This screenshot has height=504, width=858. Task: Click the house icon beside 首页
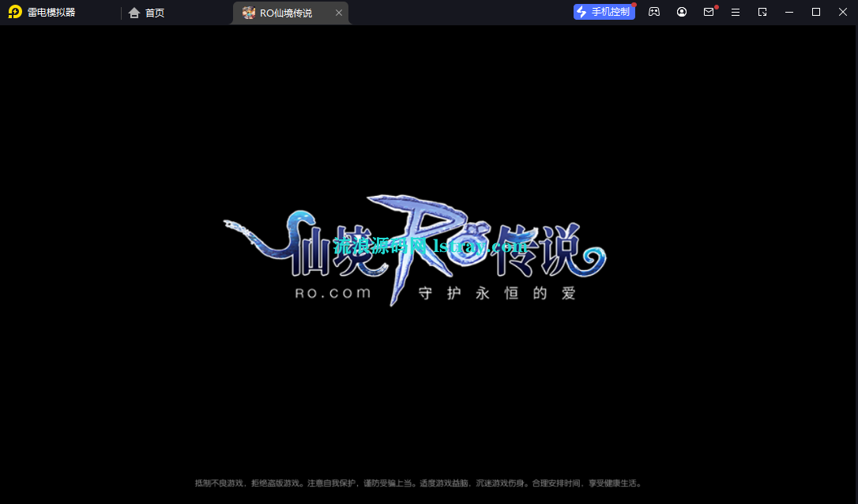(134, 13)
